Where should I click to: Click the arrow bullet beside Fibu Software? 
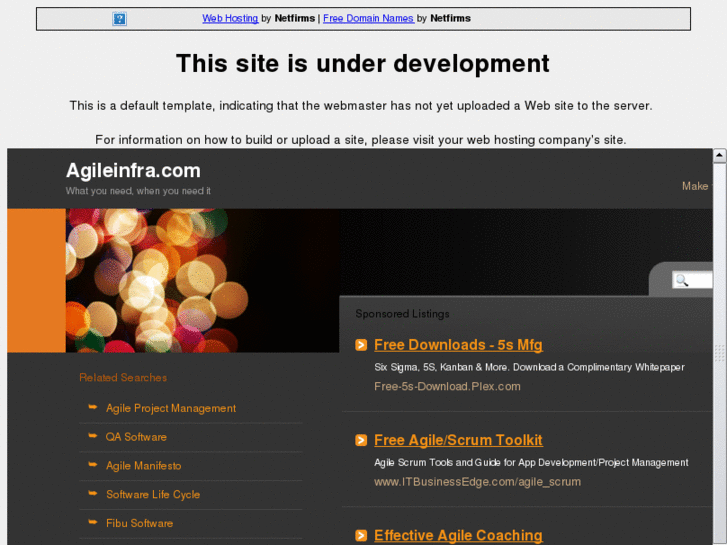coord(93,522)
